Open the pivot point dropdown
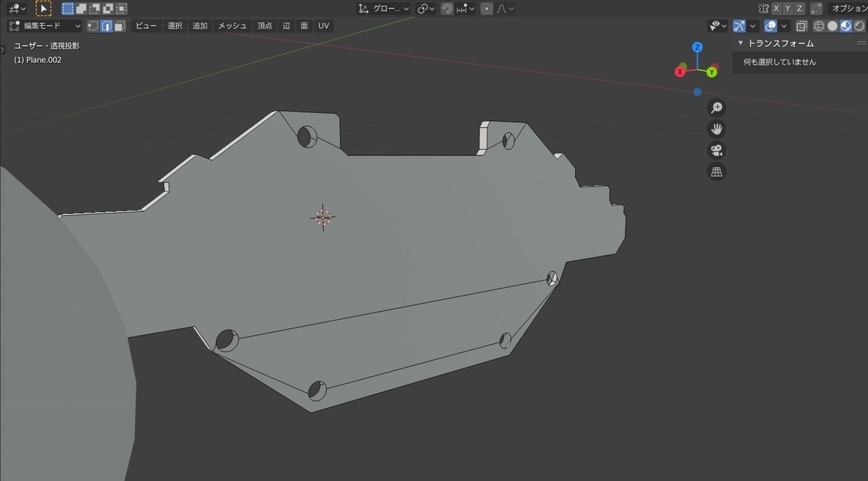The image size is (868, 481). tap(426, 9)
